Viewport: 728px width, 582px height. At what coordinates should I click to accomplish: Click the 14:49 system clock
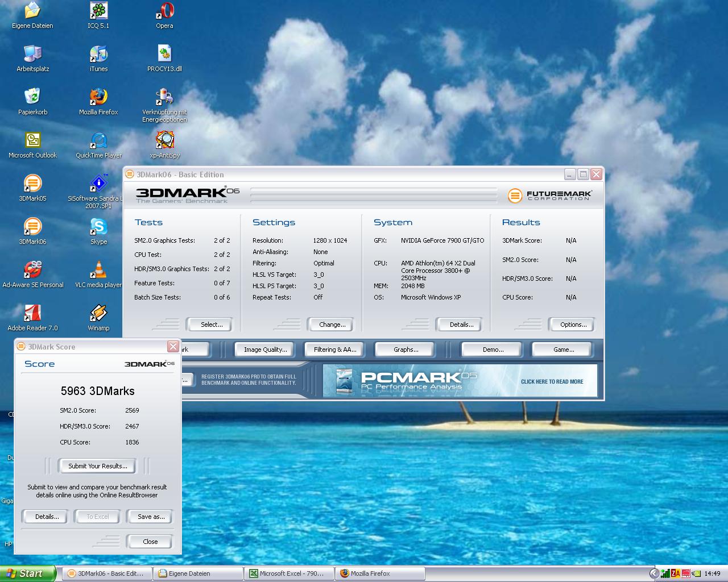(x=712, y=573)
